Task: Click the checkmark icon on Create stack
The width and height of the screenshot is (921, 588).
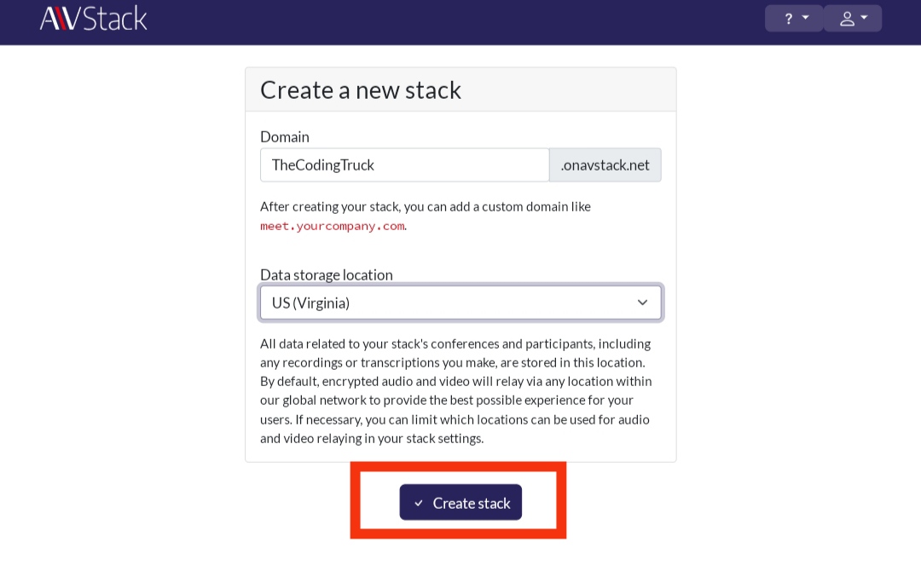Action: (419, 504)
